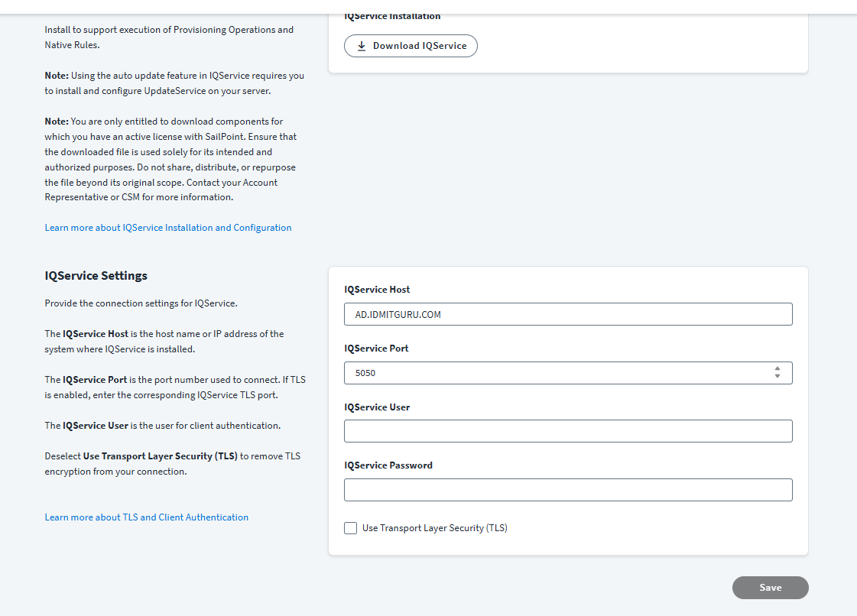Click the IQService Settings section heading

pos(96,276)
